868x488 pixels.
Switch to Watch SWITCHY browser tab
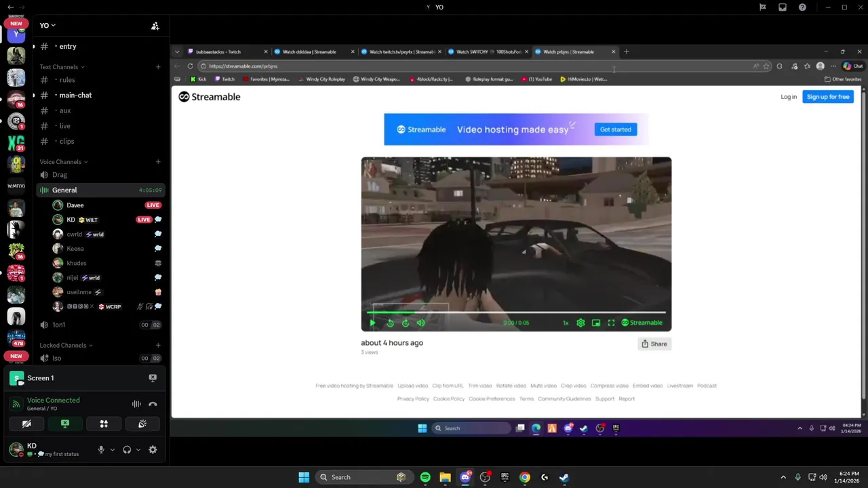click(488, 52)
